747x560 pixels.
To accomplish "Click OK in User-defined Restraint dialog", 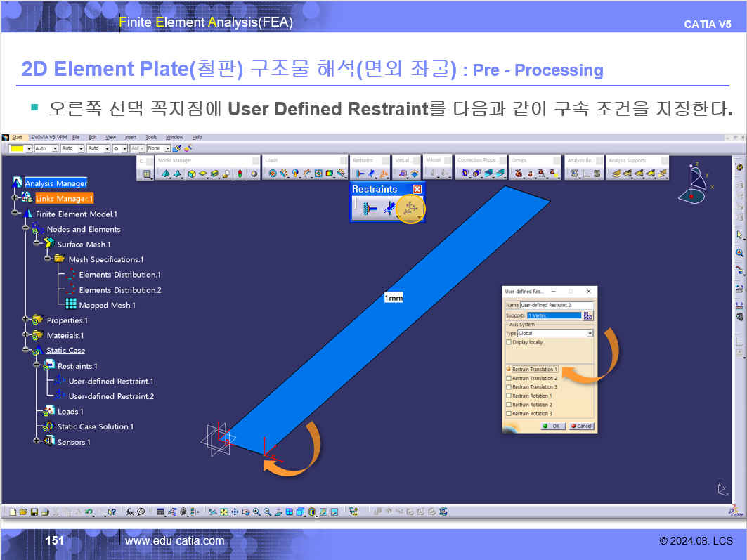I will point(552,426).
